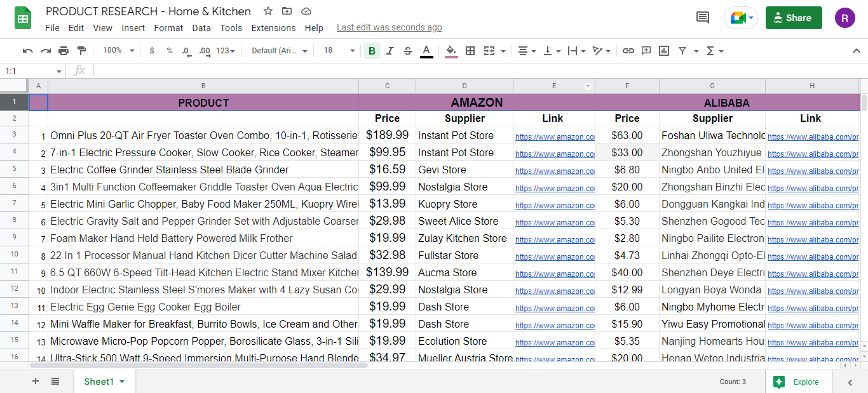The height and width of the screenshot is (393, 868).
Task: Create a filter
Action: [681, 50]
